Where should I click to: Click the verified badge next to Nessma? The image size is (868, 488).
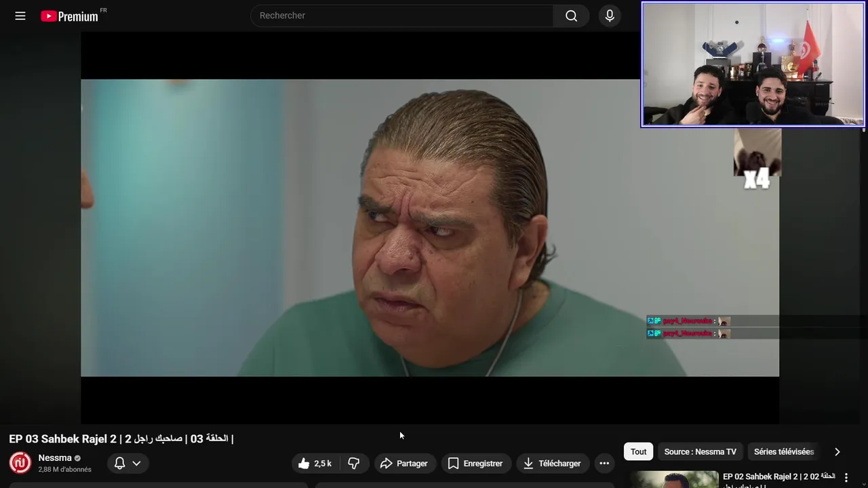pos(77,458)
